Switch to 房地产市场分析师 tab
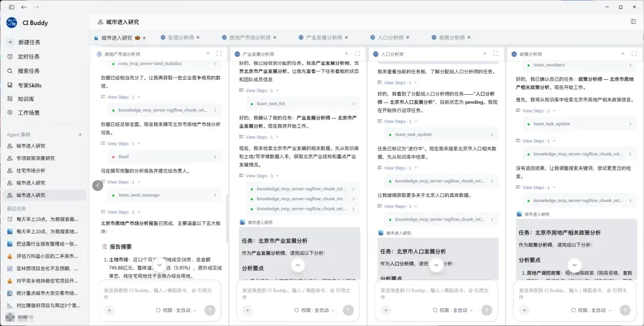The height and width of the screenshot is (326, 644). 249,38
